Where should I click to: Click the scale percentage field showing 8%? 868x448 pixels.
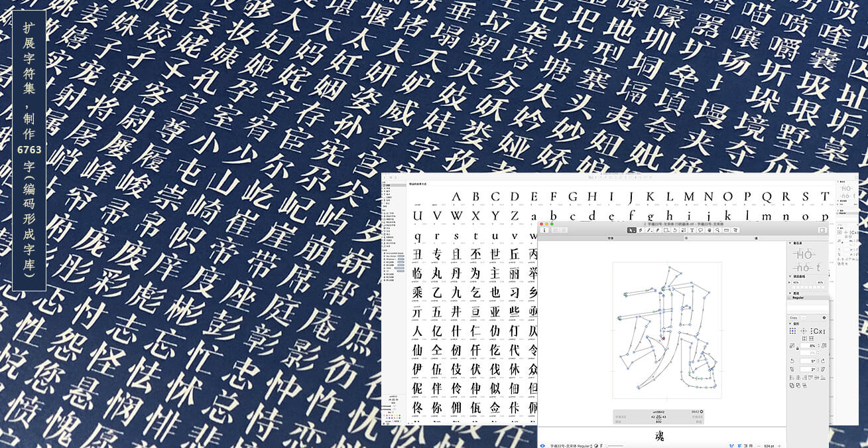[x=808, y=346]
